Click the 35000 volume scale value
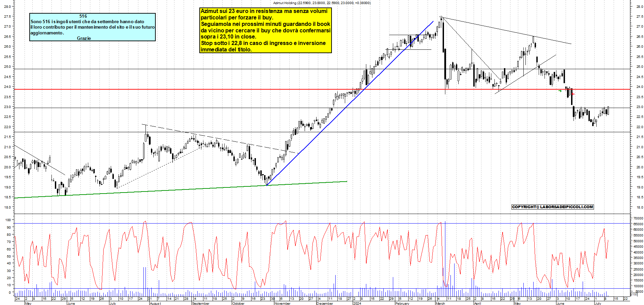This screenshot has width=644, height=305. pyautogui.click(x=638, y=258)
